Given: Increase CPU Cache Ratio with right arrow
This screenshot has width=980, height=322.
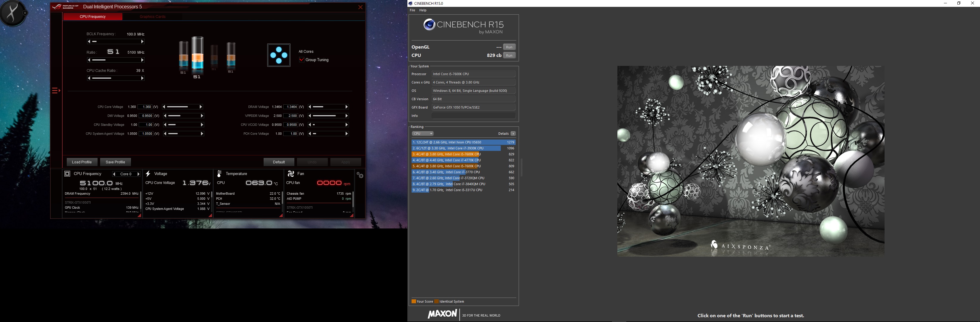Looking at the screenshot, I should point(142,78).
